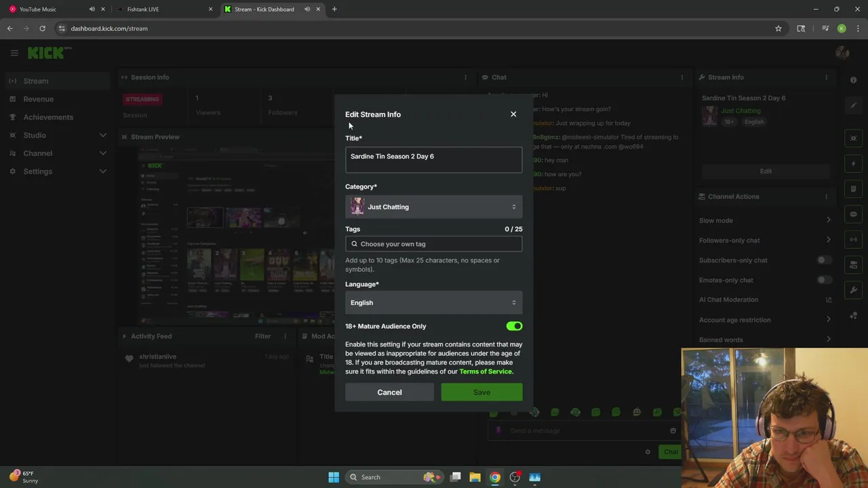Mute the YouTube Music tab audio
The width and height of the screenshot is (868, 488).
pyautogui.click(x=92, y=9)
